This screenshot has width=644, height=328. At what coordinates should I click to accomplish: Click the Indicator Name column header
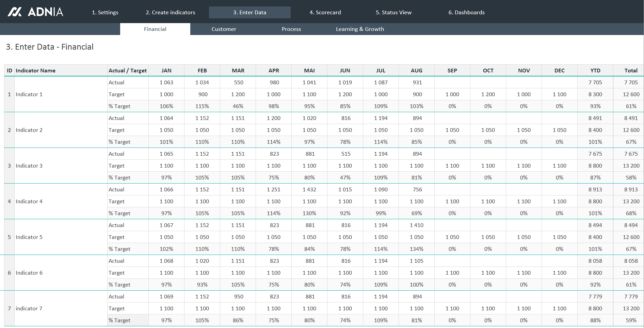point(35,70)
